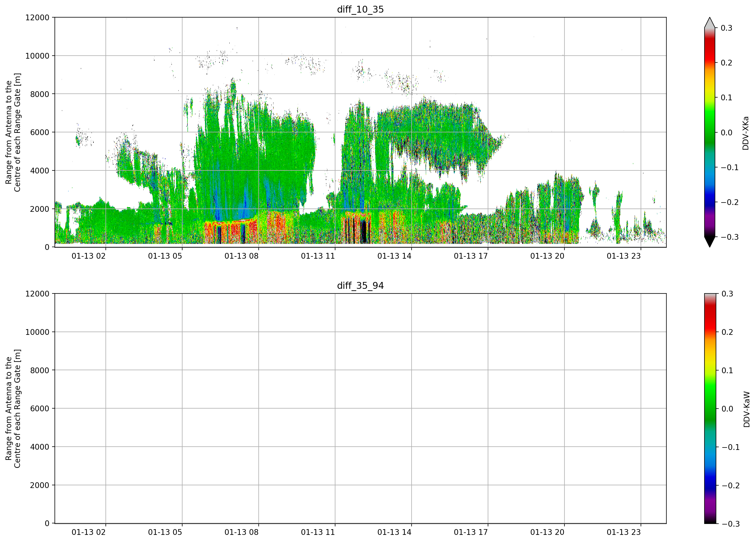
Task: Click the 0.2 tick label on DDV-KaW colorbar
Action: pyautogui.click(x=727, y=332)
